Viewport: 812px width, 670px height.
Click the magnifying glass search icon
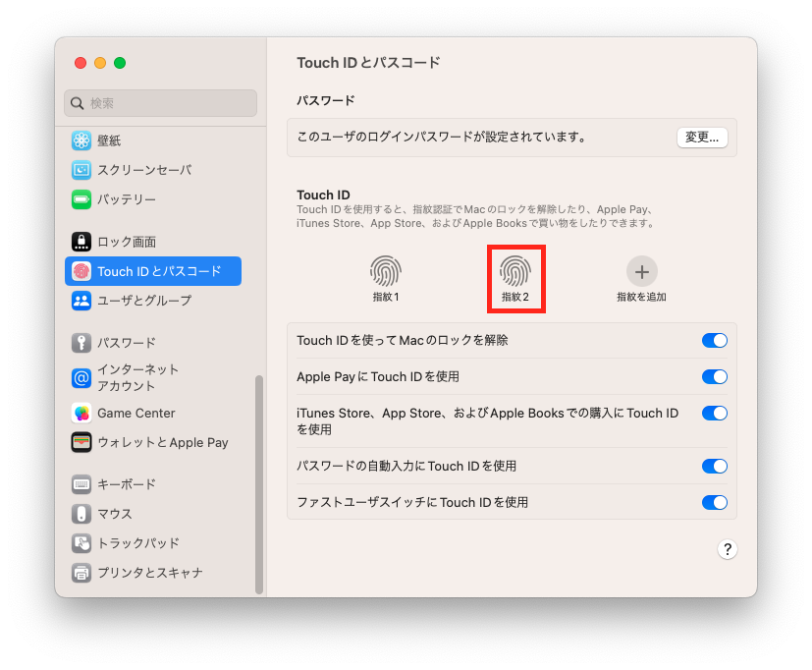pyautogui.click(x=78, y=103)
